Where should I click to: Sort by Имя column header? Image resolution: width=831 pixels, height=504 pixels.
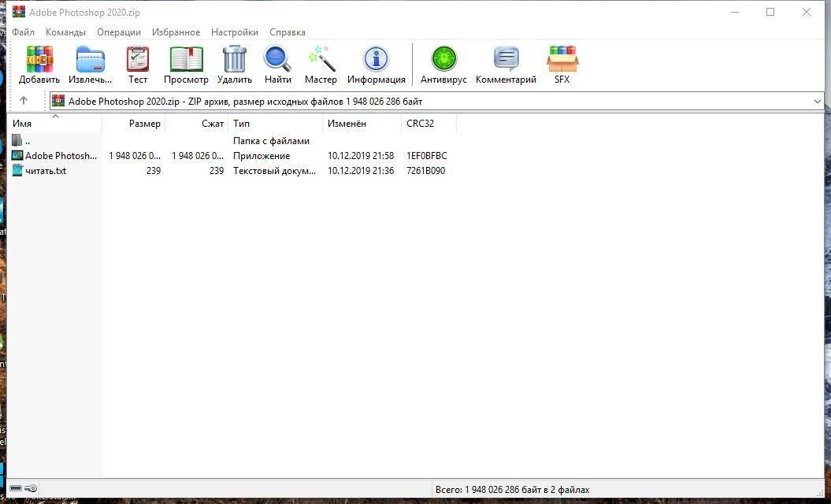55,124
